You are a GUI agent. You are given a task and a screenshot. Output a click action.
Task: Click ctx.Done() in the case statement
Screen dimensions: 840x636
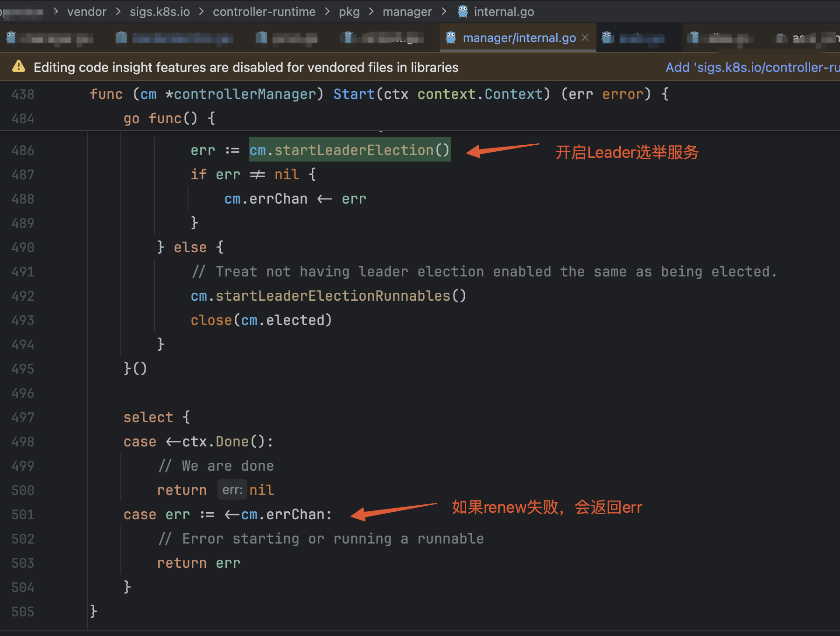coord(224,442)
